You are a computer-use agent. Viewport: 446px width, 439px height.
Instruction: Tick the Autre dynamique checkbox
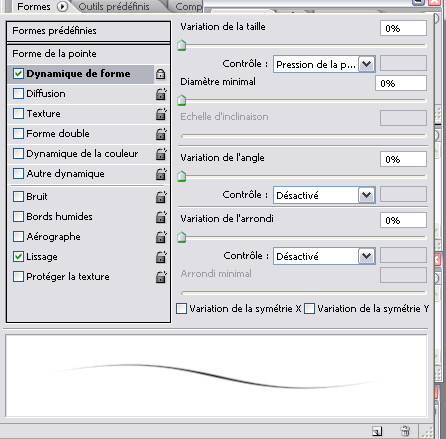(x=18, y=174)
